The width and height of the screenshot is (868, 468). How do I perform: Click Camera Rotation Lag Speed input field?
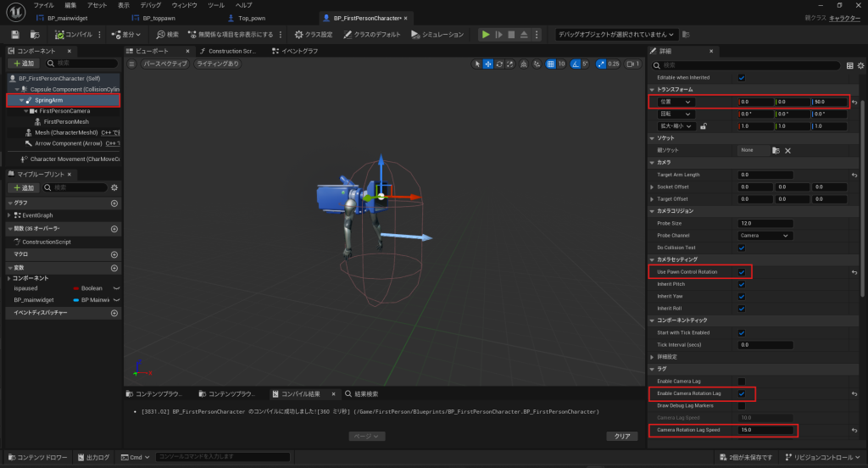766,430
